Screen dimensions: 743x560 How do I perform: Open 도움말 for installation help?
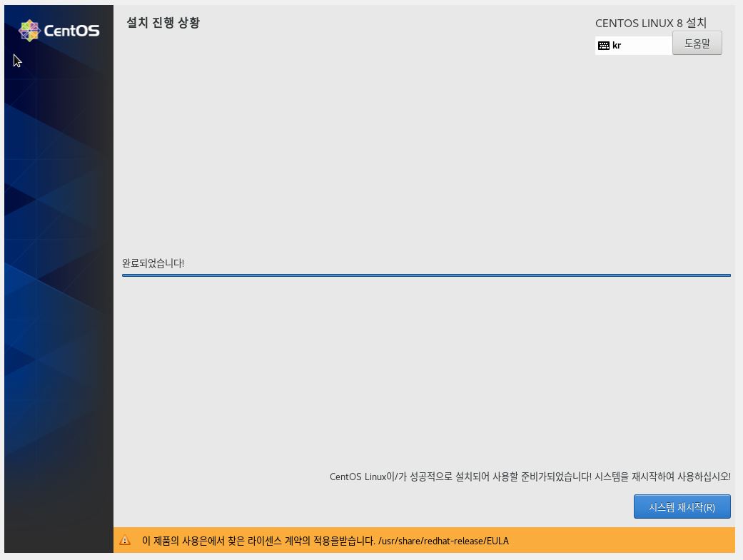click(697, 43)
